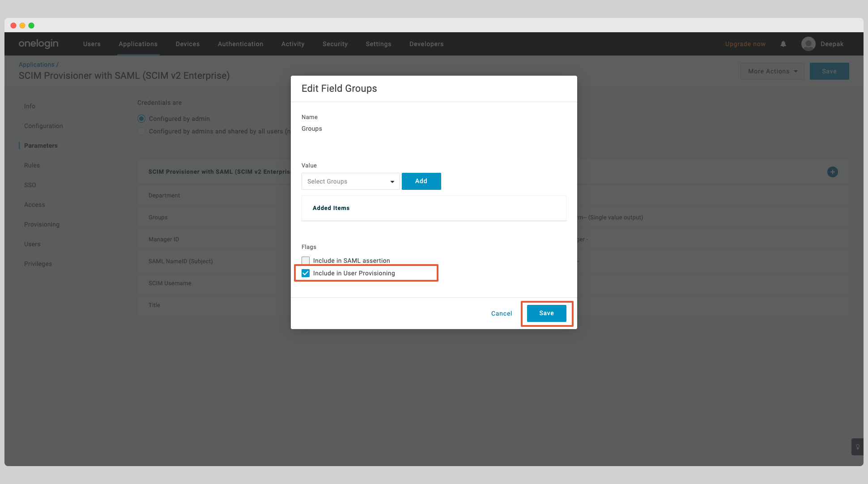The image size is (868, 484).
Task: Open the notifications bell icon
Action: tap(783, 44)
